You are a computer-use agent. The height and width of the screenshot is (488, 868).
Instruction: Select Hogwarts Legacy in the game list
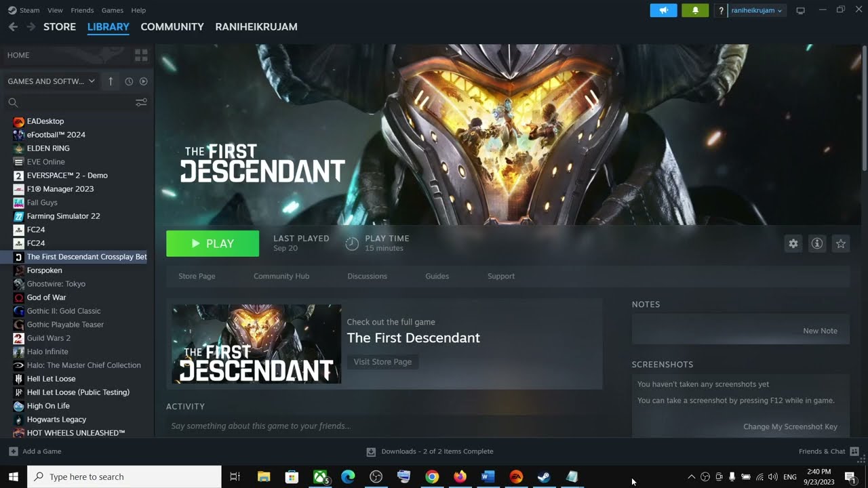click(56, 420)
